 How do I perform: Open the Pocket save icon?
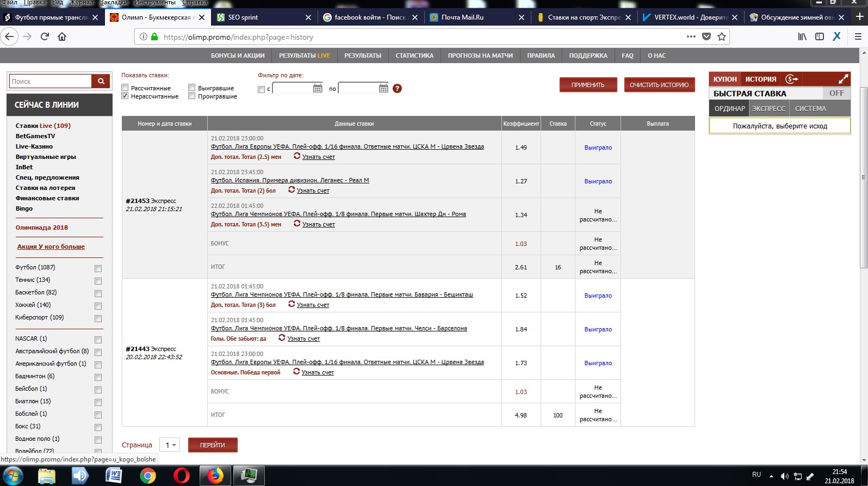pos(706,36)
